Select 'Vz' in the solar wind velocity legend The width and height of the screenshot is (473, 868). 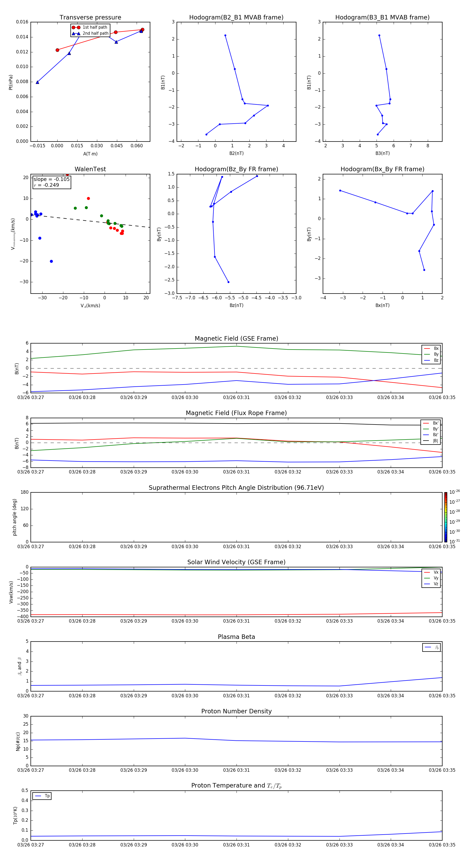[x=431, y=584]
